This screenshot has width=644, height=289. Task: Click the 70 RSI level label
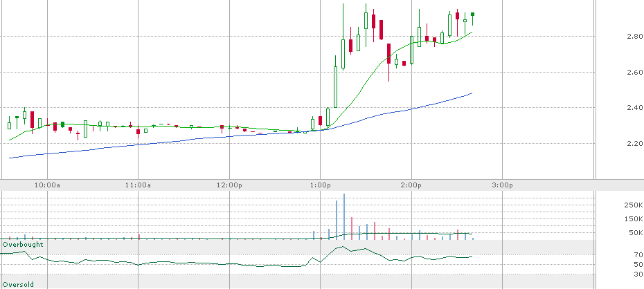638,254
